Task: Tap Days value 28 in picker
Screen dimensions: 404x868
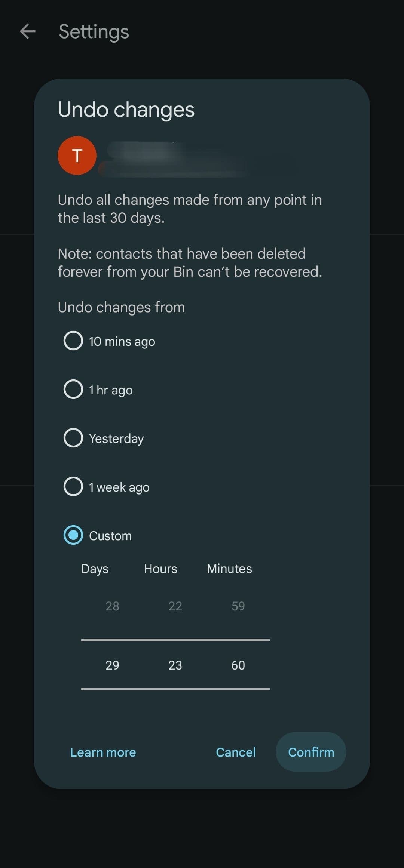Action: pyautogui.click(x=112, y=606)
